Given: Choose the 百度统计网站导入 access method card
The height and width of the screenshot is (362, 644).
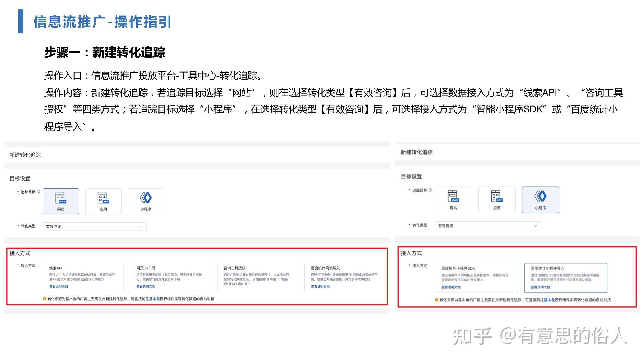Looking at the screenshot, I should [x=345, y=277].
